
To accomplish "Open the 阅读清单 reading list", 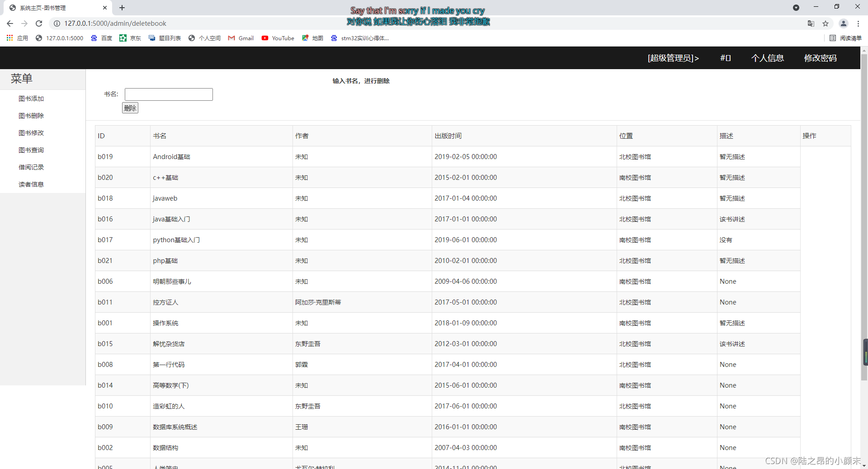I will click(x=845, y=38).
